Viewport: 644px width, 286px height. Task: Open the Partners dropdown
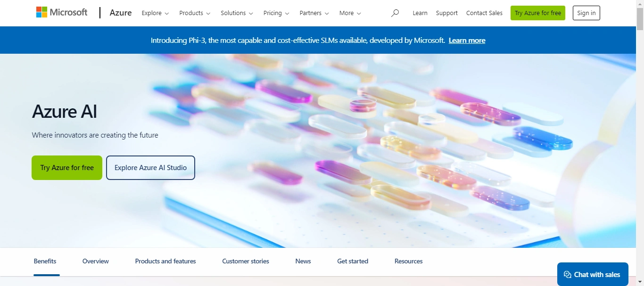click(x=314, y=13)
